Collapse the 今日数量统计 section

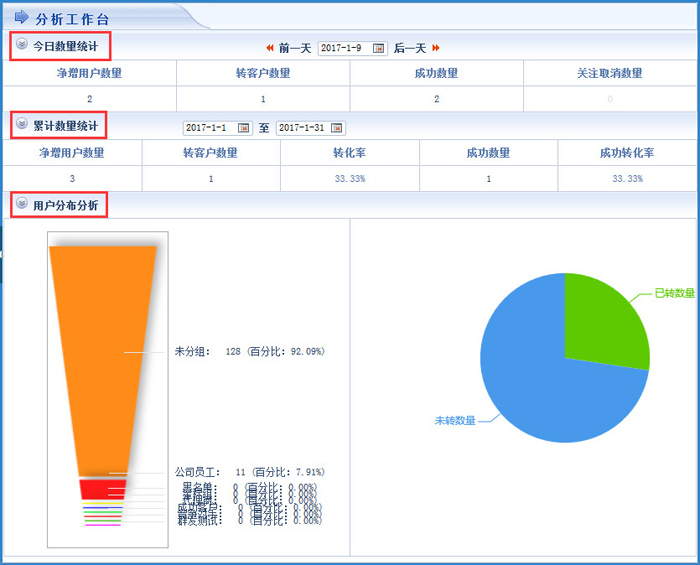click(22, 45)
